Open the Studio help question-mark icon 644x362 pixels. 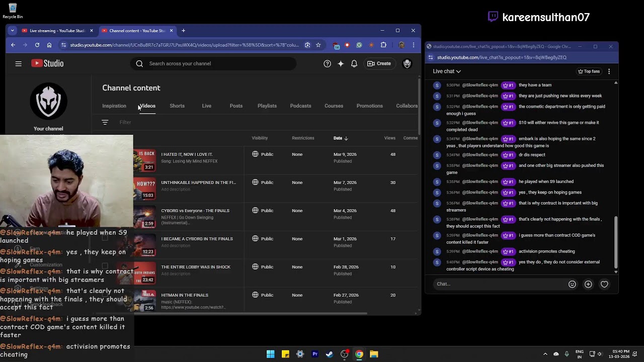[328, 63]
